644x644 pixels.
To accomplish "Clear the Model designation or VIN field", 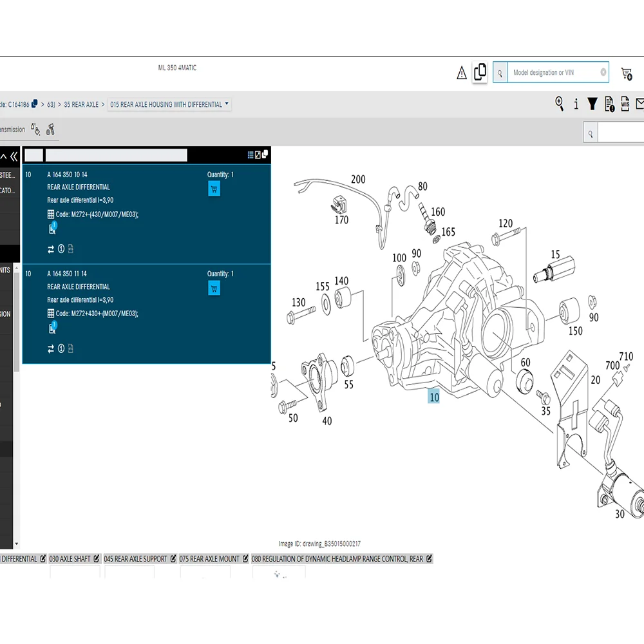I will tap(603, 72).
